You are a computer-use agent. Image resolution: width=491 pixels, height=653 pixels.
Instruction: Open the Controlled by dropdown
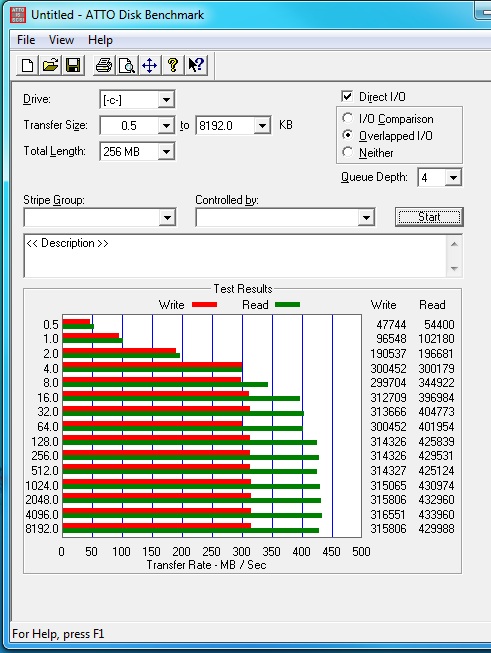285,217
